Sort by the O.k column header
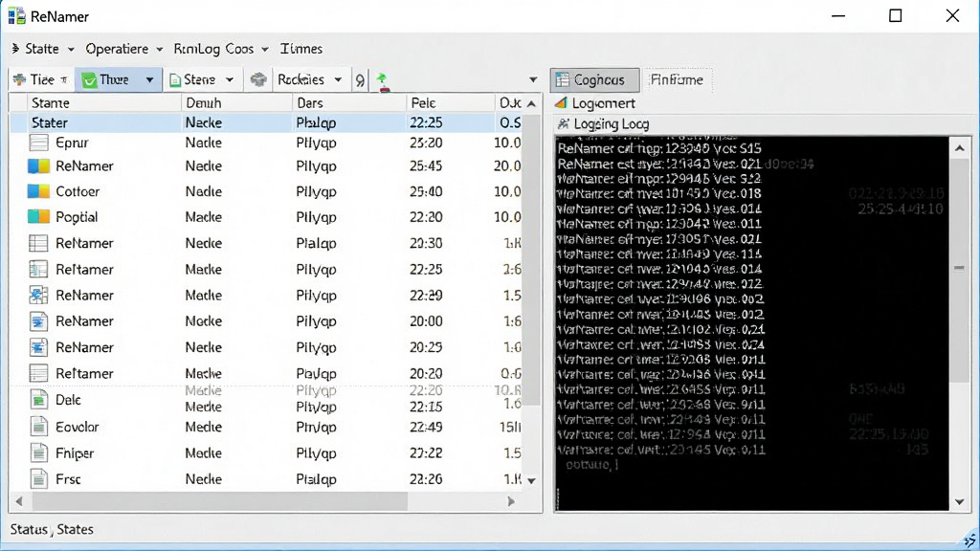This screenshot has height=551, width=980. (510, 103)
